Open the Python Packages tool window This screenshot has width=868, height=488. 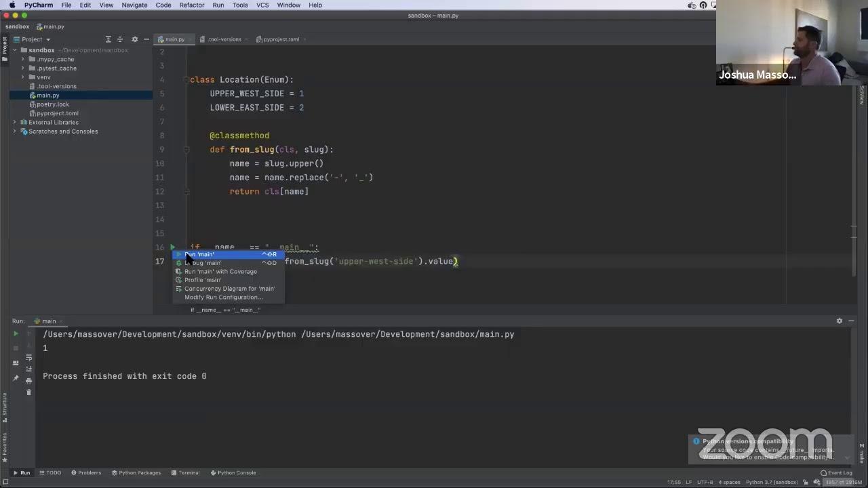136,473
